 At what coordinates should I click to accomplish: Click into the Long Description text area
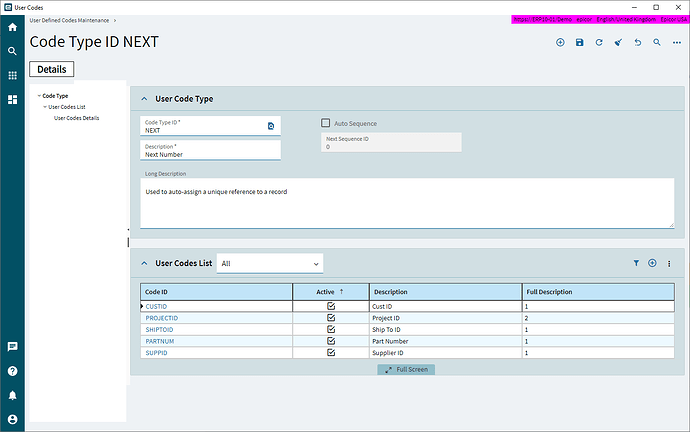pyautogui.click(x=407, y=203)
